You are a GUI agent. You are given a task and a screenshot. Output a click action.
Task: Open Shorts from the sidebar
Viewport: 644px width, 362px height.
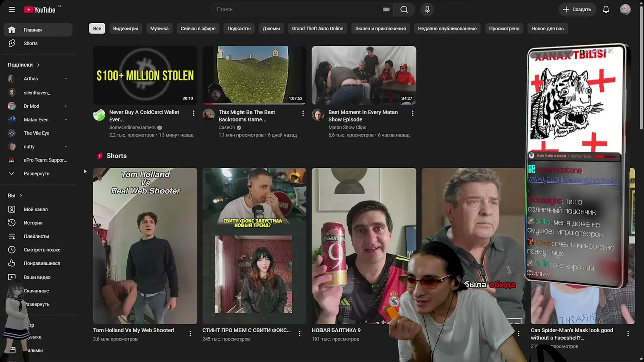point(38,43)
